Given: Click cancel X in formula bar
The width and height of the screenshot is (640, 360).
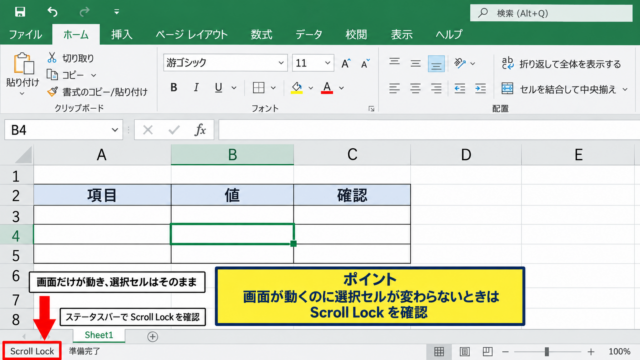Looking at the screenshot, I should 148,130.
